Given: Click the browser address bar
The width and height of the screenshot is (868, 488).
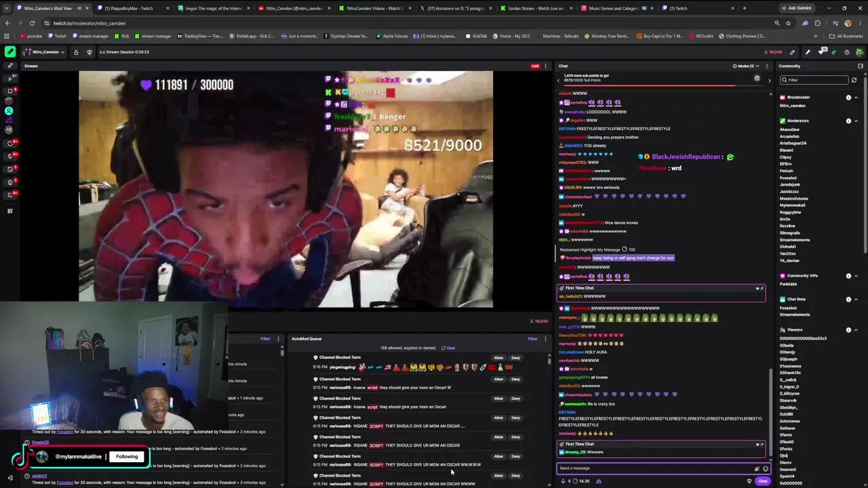Looking at the screenshot, I should point(407,23).
